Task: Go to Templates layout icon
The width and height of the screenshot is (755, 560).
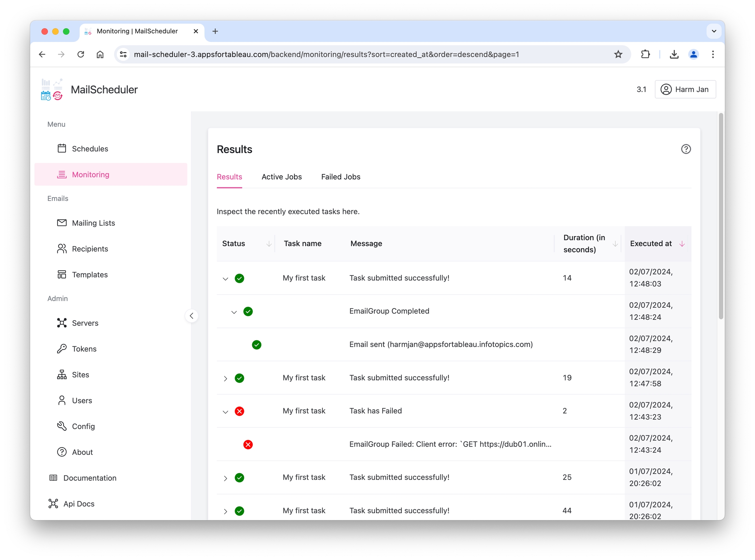Action: pos(62,274)
